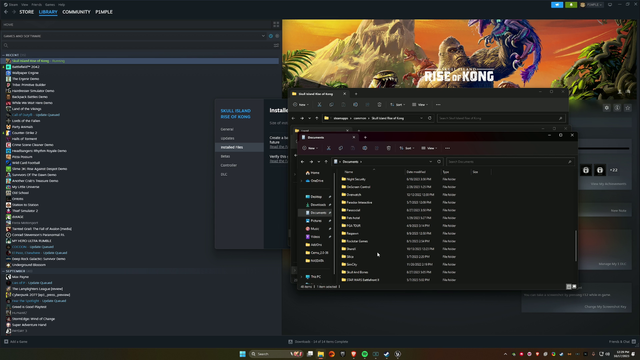Viewport: 640px width, 360px height.
Task: Open the Downloads status bar in Steam
Action: (x=318, y=342)
